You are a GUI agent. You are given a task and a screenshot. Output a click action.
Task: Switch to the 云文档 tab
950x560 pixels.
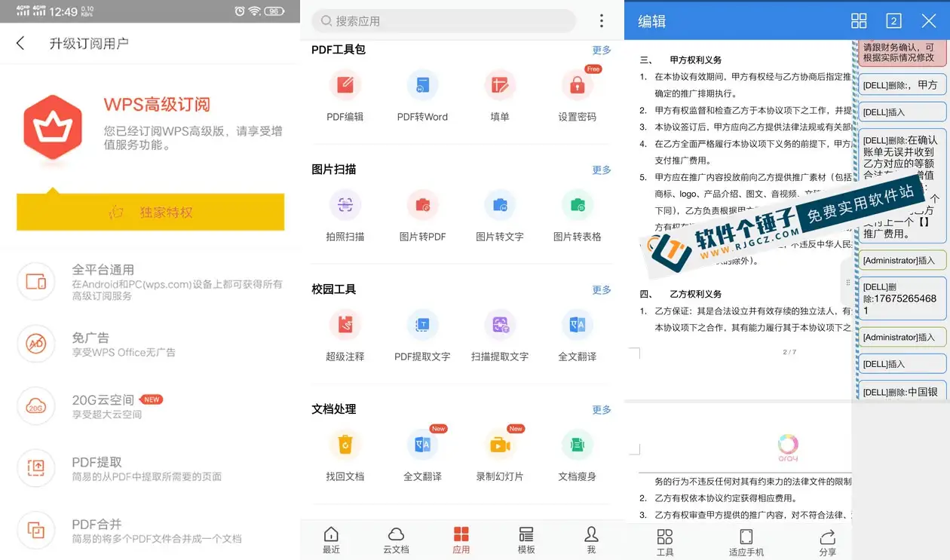pyautogui.click(x=396, y=540)
